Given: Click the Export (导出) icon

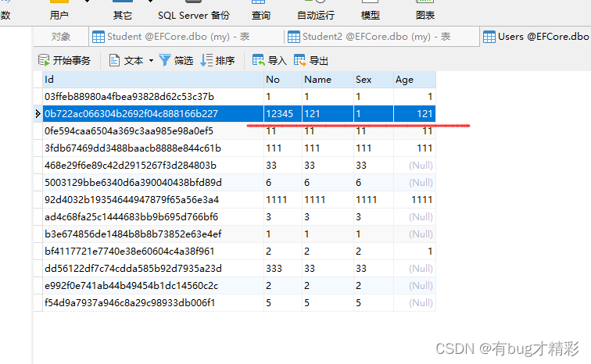Looking at the screenshot, I should (300, 60).
